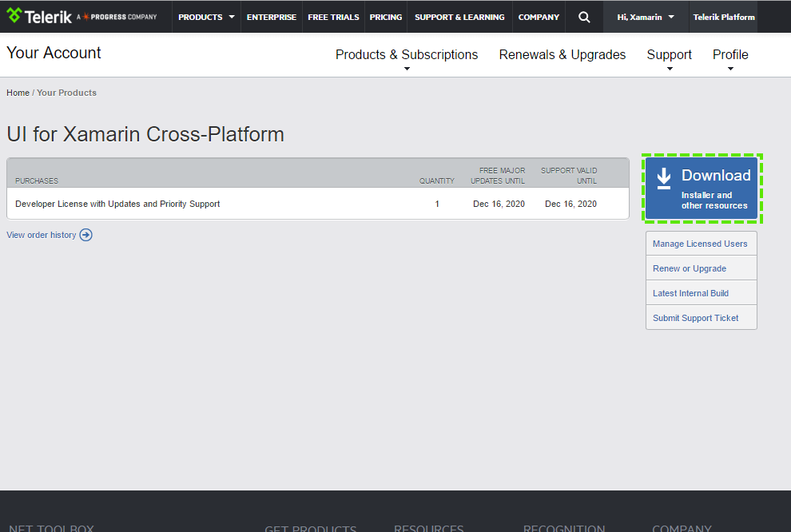
Task: Click the Telerik Platform button
Action: (x=723, y=17)
